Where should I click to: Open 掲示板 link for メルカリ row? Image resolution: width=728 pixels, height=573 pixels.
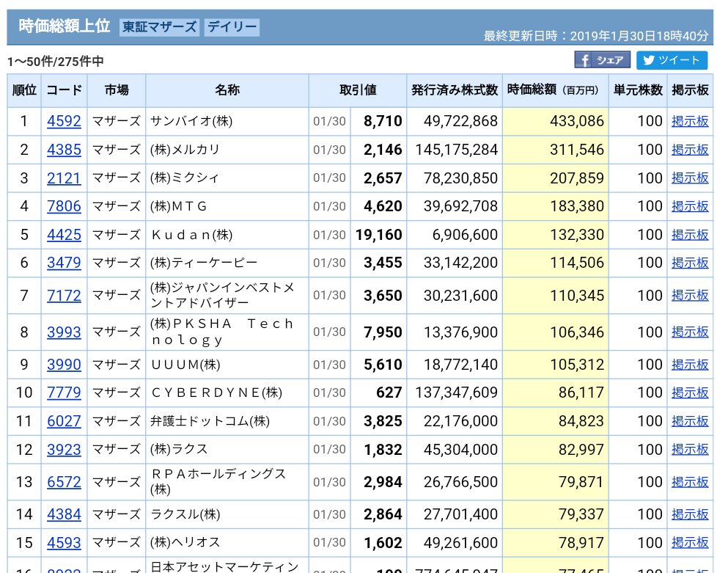click(690, 150)
